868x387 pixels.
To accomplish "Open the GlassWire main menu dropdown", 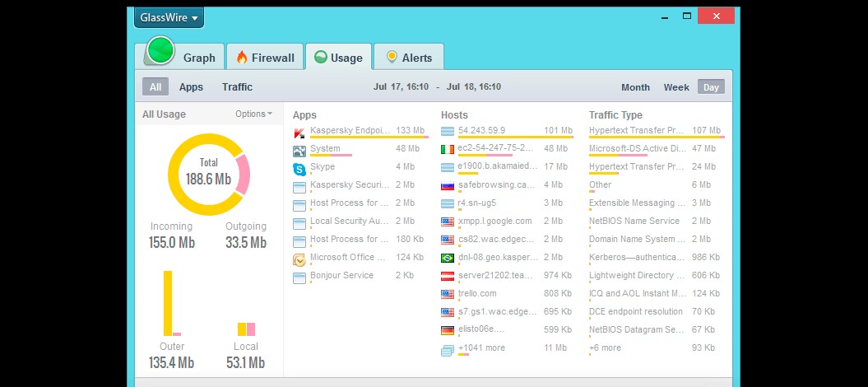I will [169, 18].
